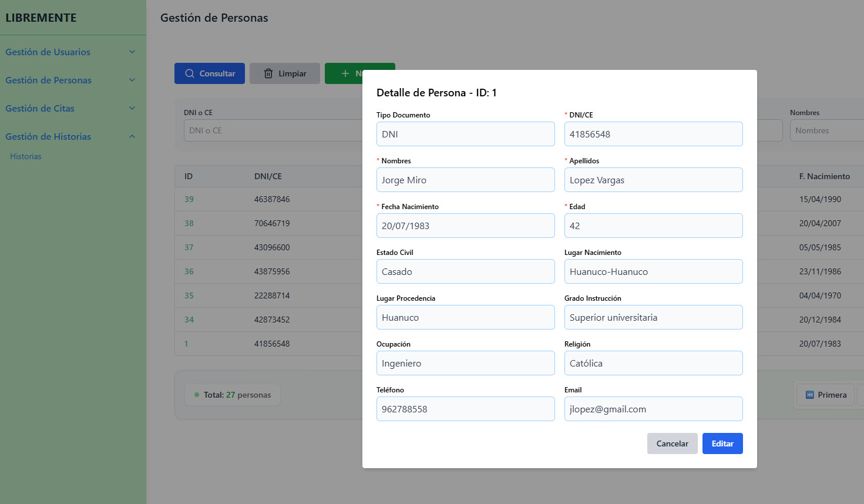The image size is (864, 504).
Task: Click the Email field
Action: pos(654,409)
